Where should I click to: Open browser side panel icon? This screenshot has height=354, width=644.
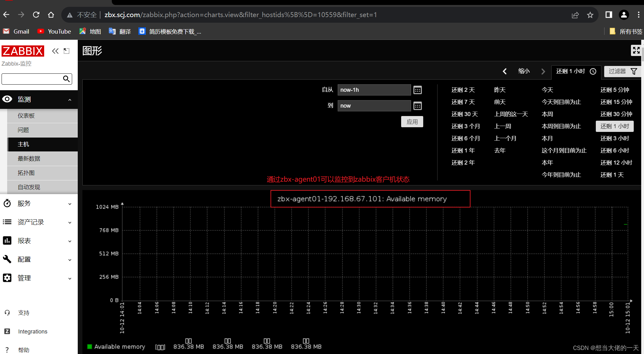(x=609, y=15)
